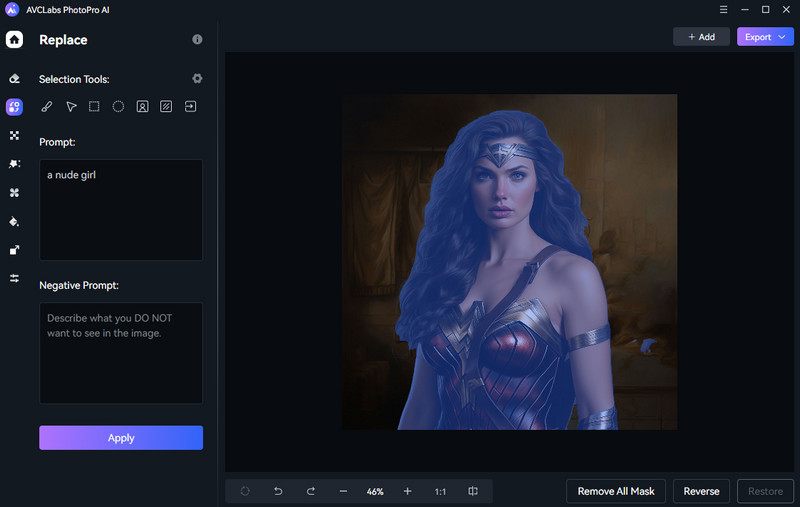The height and width of the screenshot is (507, 800).
Task: Select the Eraser tool in sidebar
Action: 14,79
